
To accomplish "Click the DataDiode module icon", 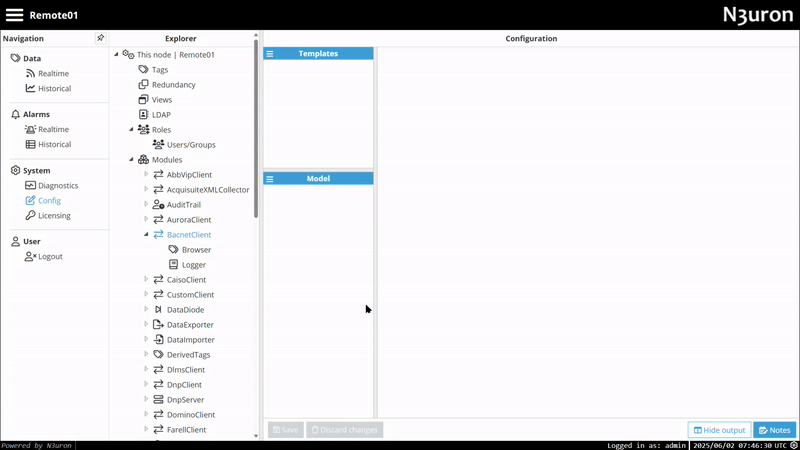I will 158,310.
